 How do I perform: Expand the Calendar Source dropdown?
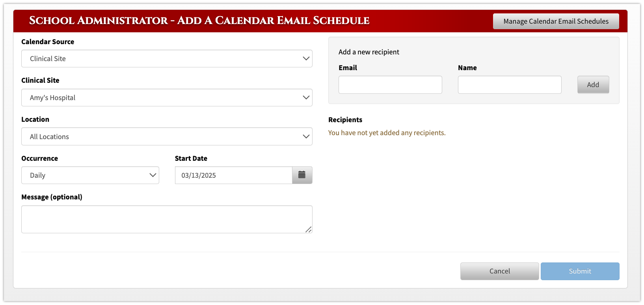click(x=167, y=58)
